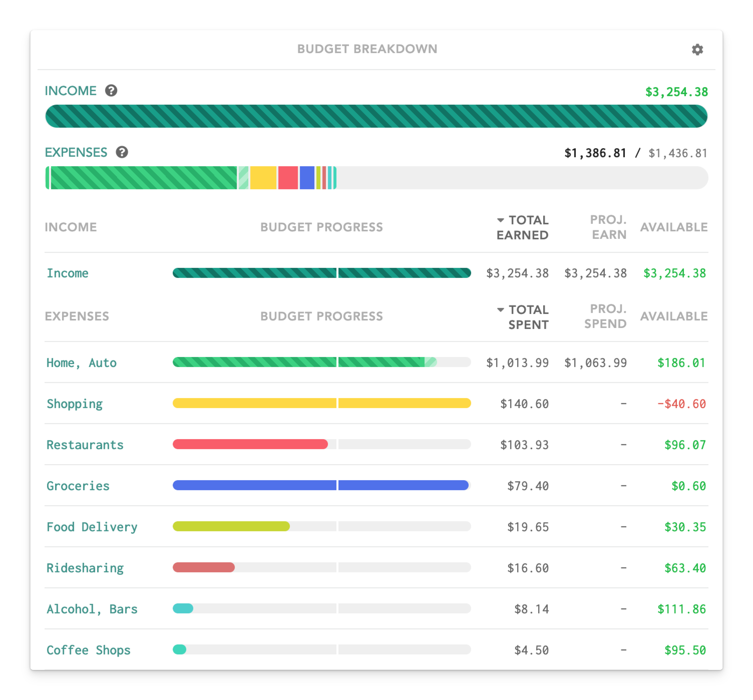Screen dimensions: 753x700
Task: Open the Ridesharing category
Action: tap(85, 568)
